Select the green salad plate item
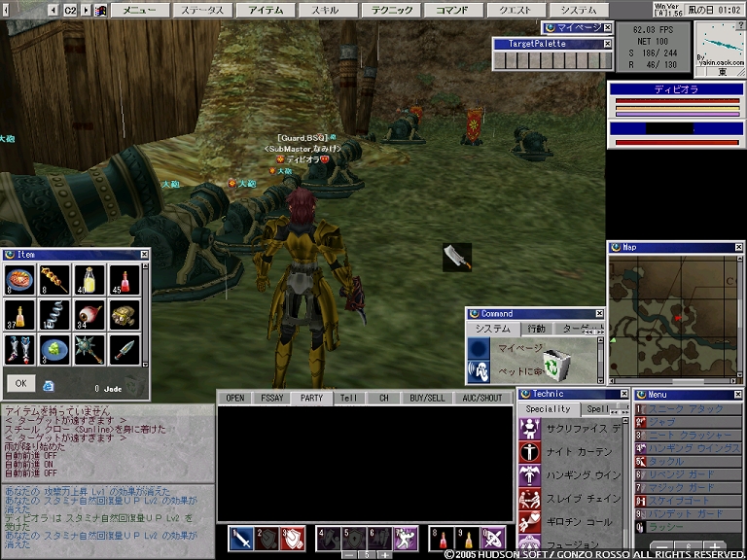The image size is (747, 560). (54, 350)
